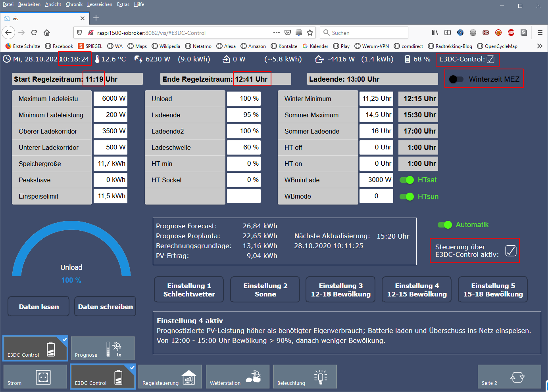Click the Daten schreiben button

pyautogui.click(x=105, y=306)
